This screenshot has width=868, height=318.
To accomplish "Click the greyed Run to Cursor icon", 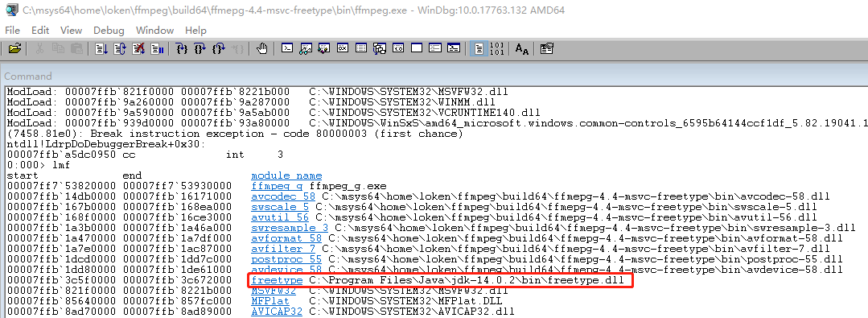I will [x=237, y=48].
